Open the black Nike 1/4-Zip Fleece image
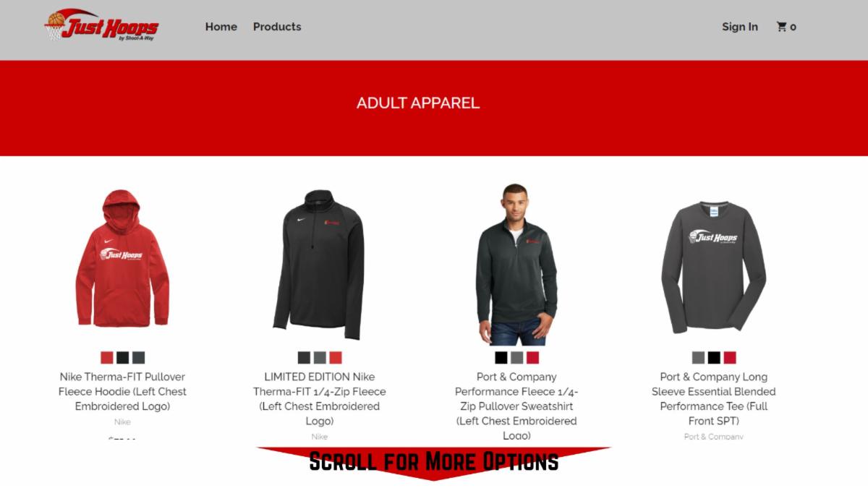The height and width of the screenshot is (488, 868). (319, 264)
